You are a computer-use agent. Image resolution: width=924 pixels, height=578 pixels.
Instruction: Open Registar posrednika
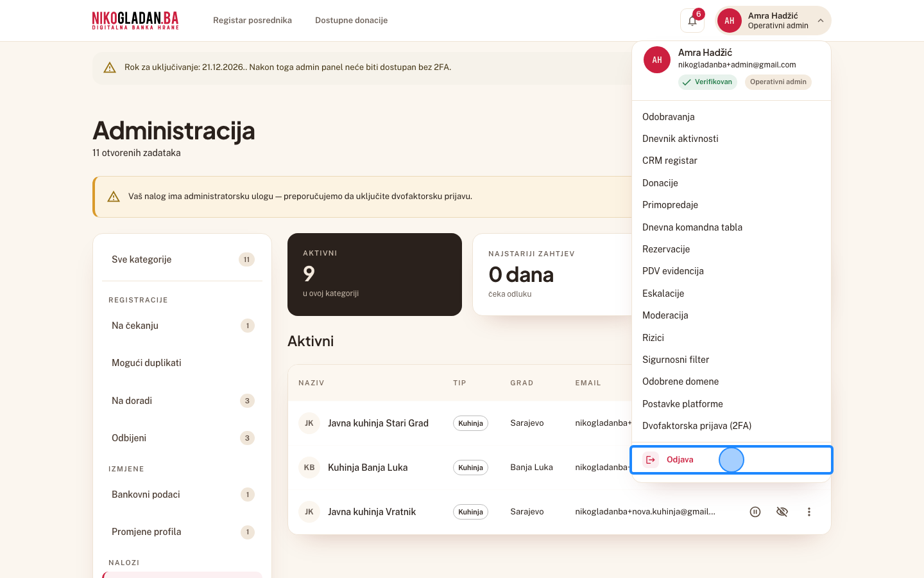coord(252,21)
